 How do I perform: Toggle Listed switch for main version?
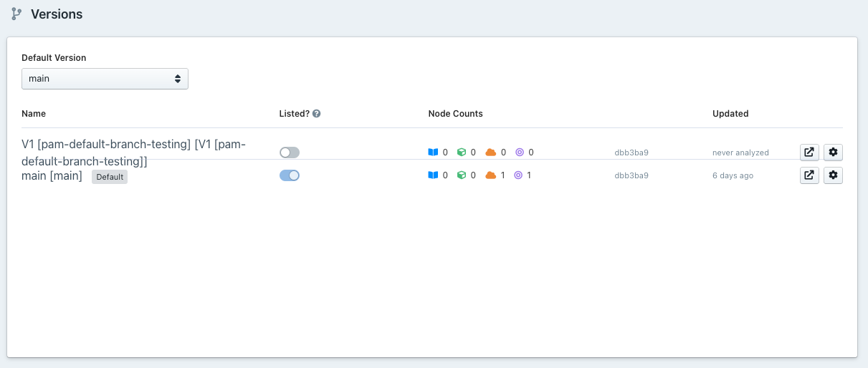[x=290, y=175]
